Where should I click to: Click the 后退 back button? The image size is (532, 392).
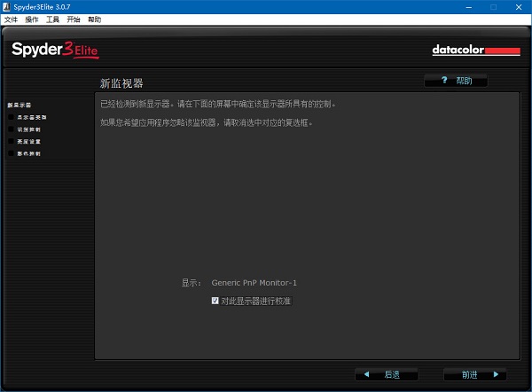387,374
